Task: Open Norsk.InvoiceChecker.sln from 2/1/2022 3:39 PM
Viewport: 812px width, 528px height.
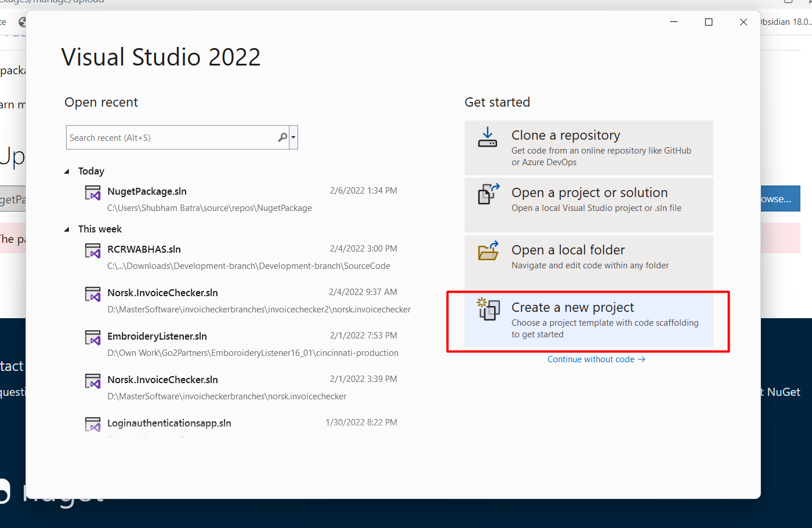Action: pos(241,388)
